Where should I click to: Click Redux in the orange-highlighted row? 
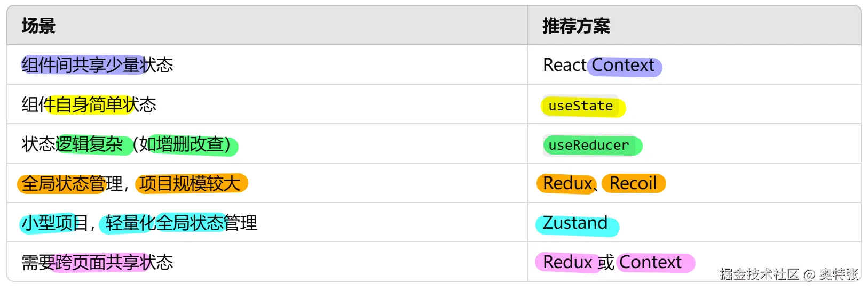click(x=567, y=183)
